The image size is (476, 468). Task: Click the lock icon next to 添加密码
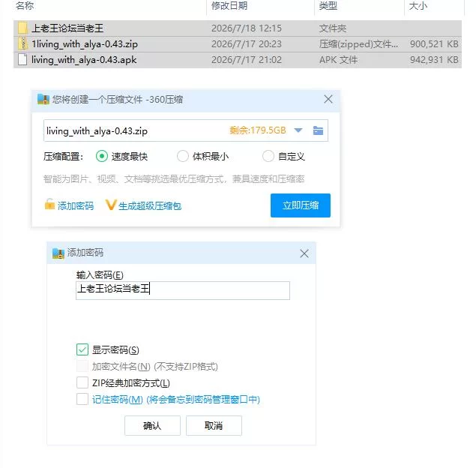point(49,205)
